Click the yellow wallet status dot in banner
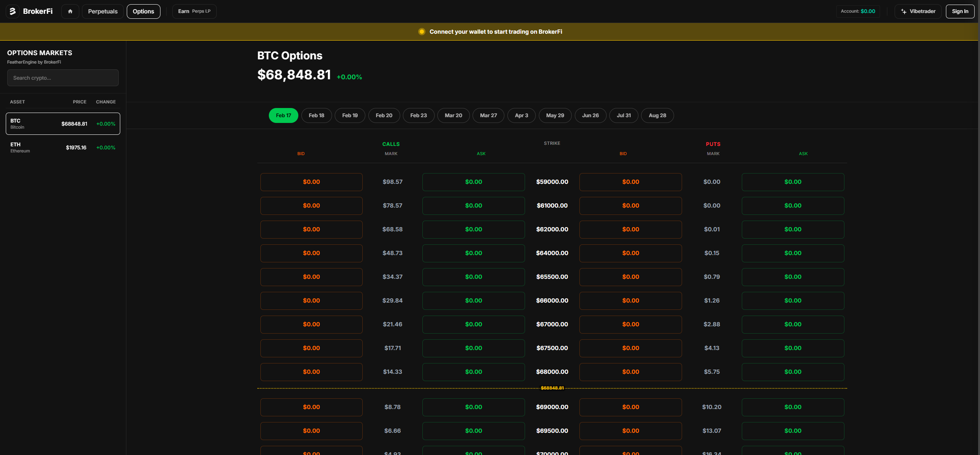980x455 pixels. coord(422,31)
